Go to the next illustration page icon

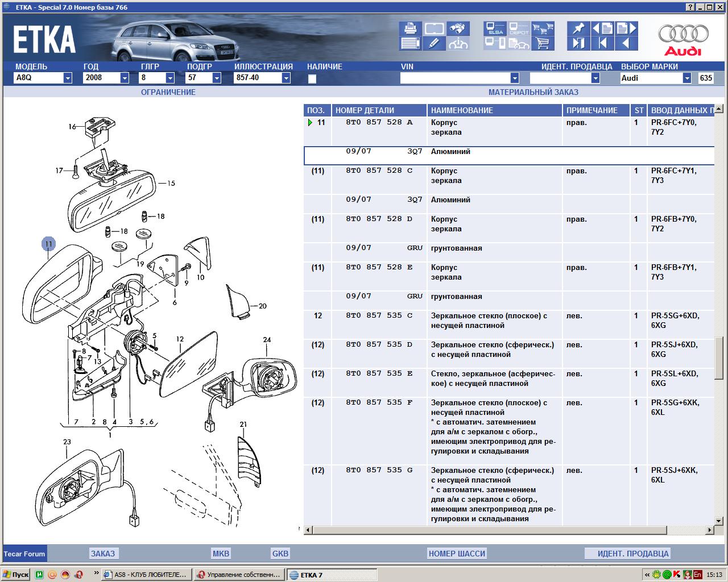pyautogui.click(x=626, y=28)
